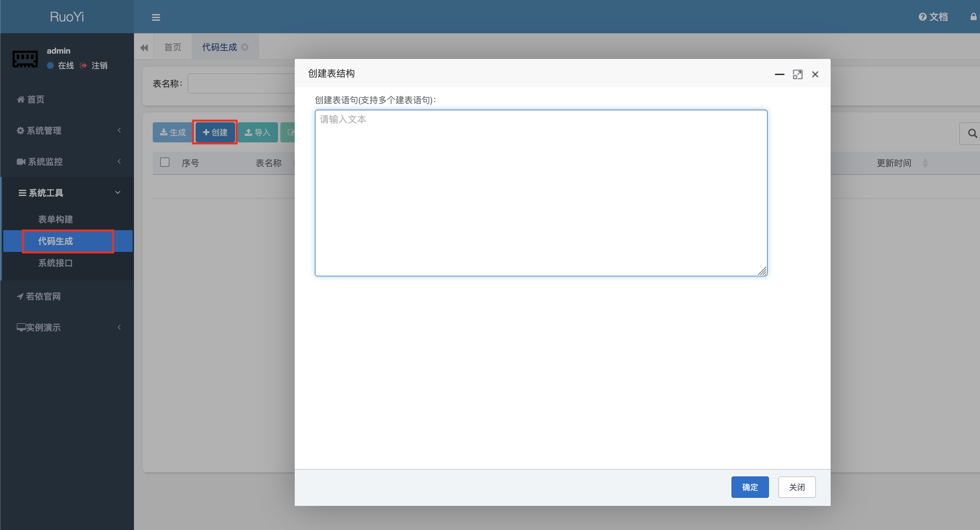Click the 创建表结构 dialog title
The width and height of the screenshot is (980, 530).
(x=331, y=73)
